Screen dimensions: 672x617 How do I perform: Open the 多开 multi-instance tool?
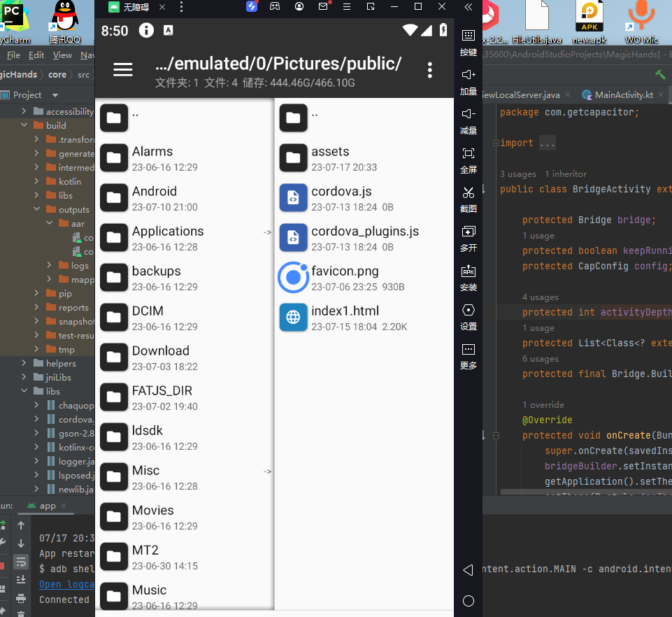[468, 231]
